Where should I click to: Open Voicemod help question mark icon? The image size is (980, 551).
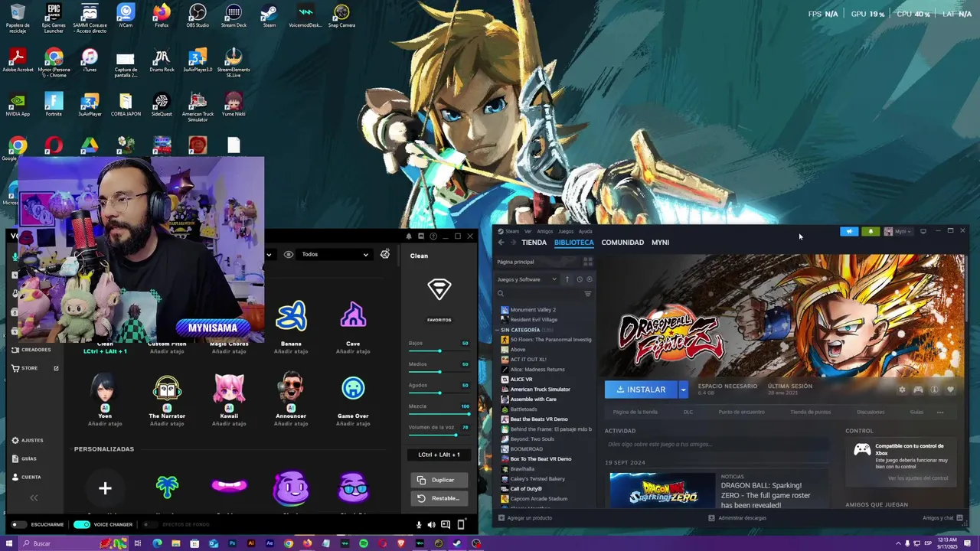coord(433,236)
